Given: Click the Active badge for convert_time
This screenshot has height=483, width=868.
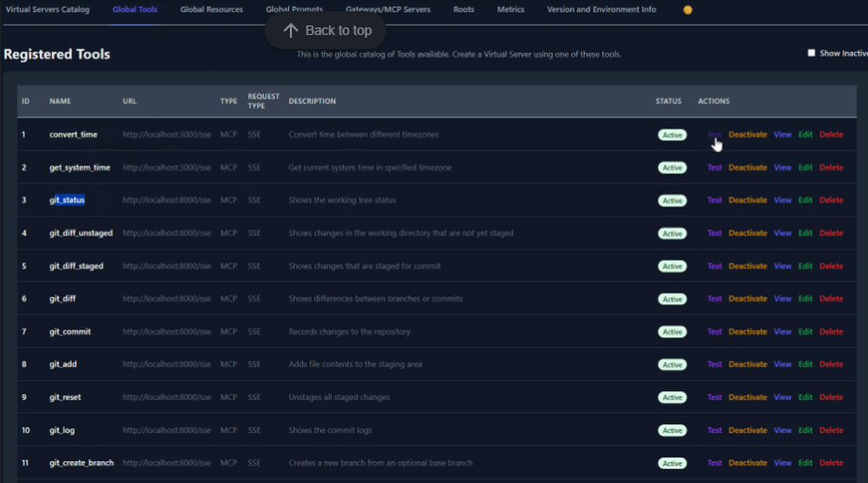Looking at the screenshot, I should pos(672,136).
